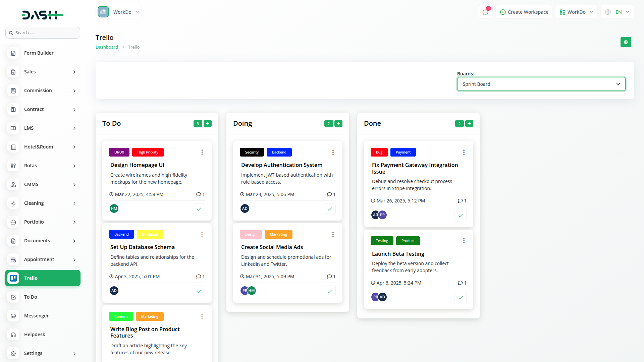
Task: Click the Helpdesk headset icon
Action: [13, 335]
